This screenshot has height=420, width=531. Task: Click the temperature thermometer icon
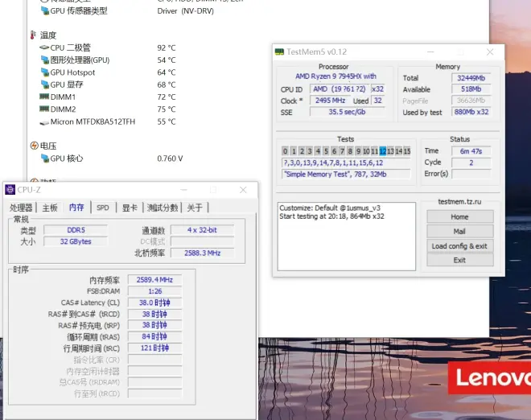pos(34,35)
